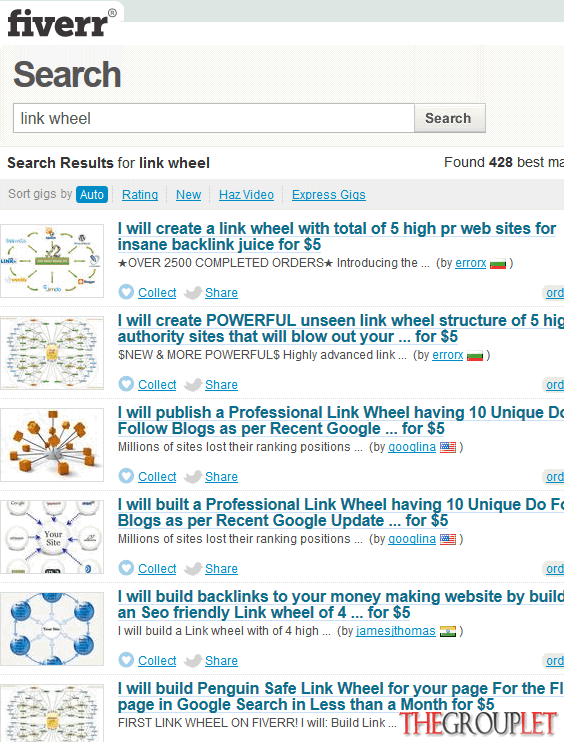This screenshot has width=564, height=742.
Task: Click the Search button
Action: (x=450, y=118)
